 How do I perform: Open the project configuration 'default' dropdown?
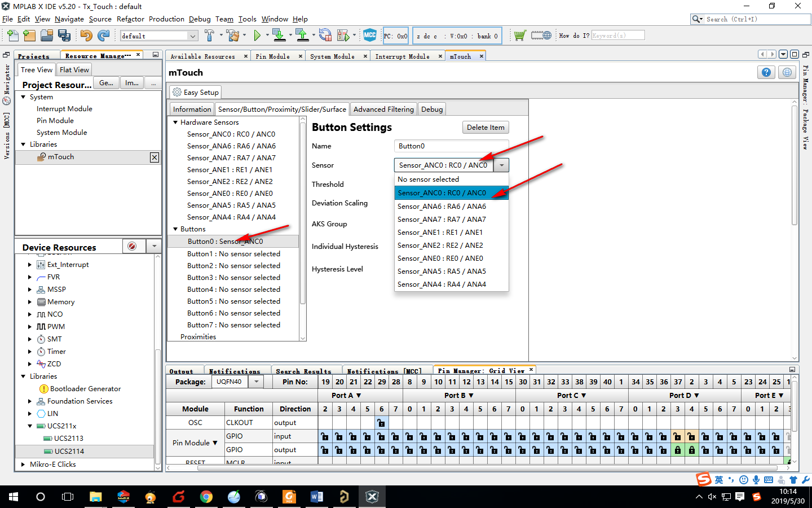[193, 36]
